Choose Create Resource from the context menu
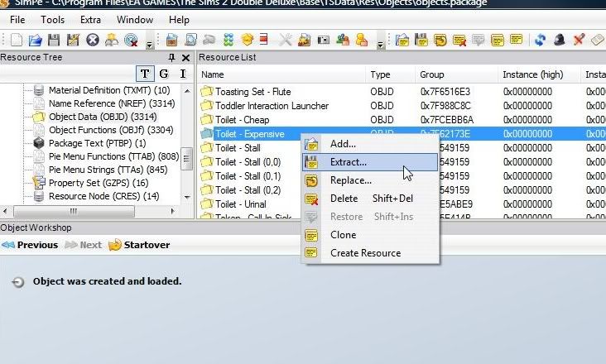Image resolution: width=606 pixels, height=364 pixels. tap(370, 253)
